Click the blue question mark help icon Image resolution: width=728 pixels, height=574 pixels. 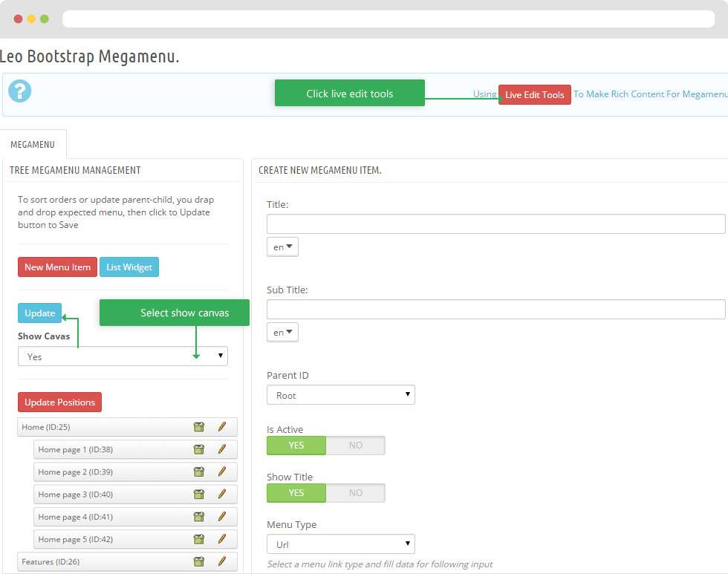tap(19, 91)
